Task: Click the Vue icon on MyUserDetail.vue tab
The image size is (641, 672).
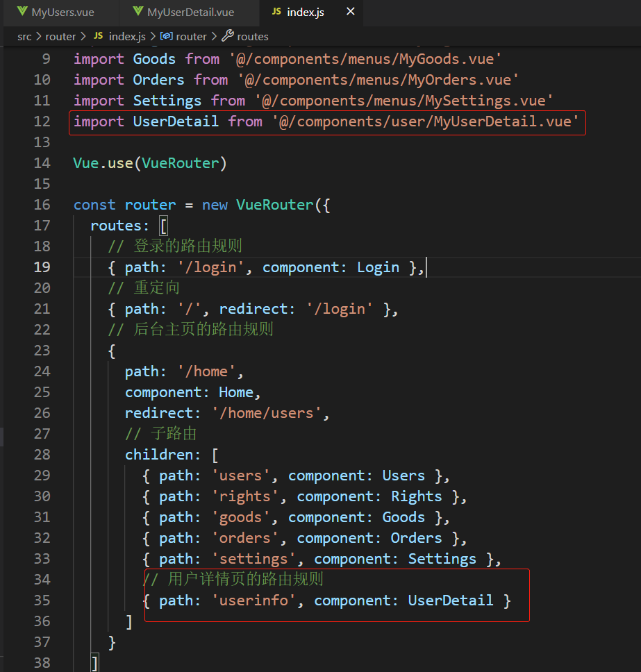Action: pyautogui.click(x=138, y=12)
